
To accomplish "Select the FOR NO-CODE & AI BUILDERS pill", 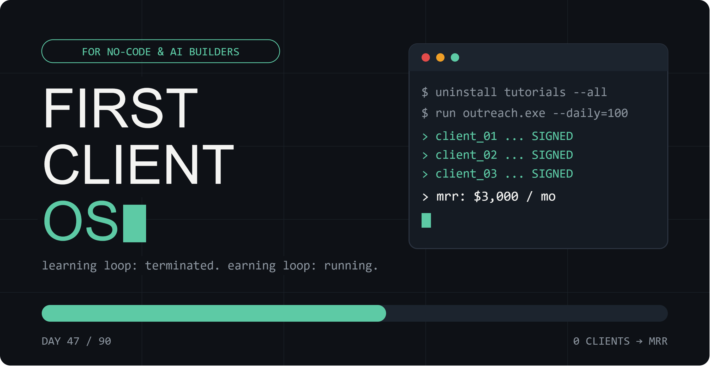I will (160, 51).
